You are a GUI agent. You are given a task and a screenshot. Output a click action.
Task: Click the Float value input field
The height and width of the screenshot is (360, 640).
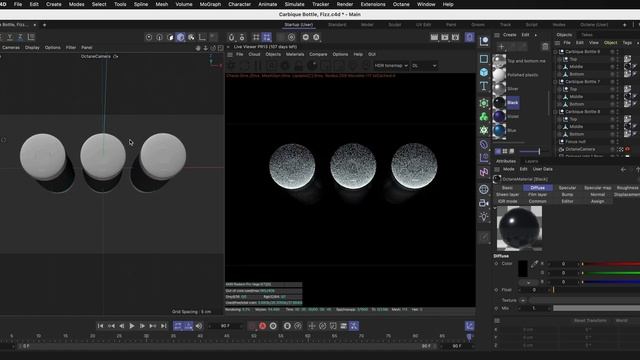(x=534, y=290)
